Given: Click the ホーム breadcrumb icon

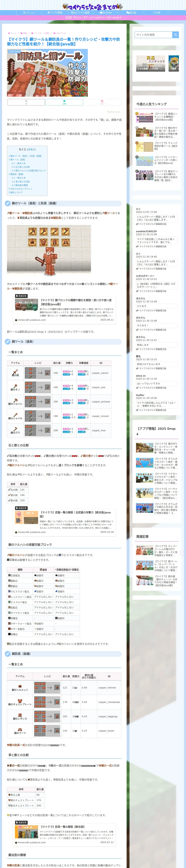Looking at the screenshot, I should coord(9,33).
